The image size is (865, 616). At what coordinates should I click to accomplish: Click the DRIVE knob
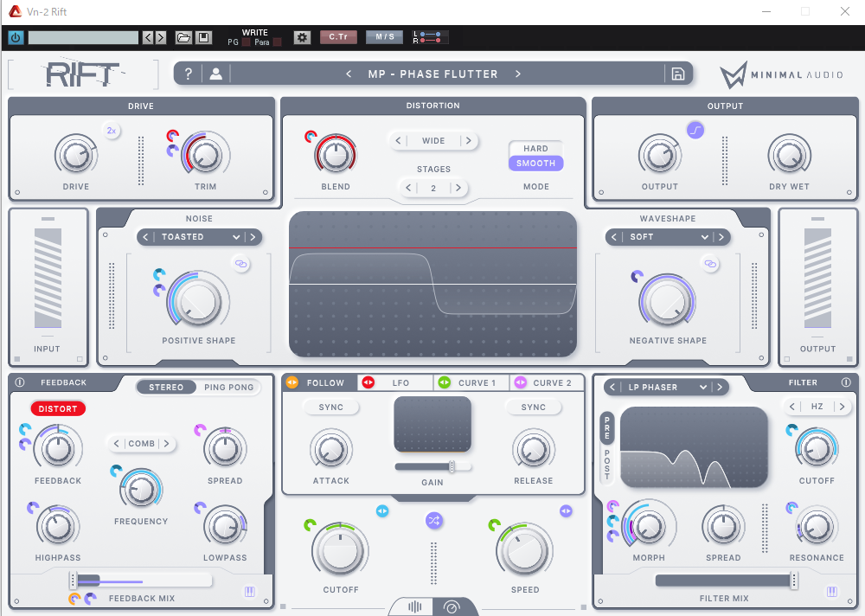click(76, 155)
